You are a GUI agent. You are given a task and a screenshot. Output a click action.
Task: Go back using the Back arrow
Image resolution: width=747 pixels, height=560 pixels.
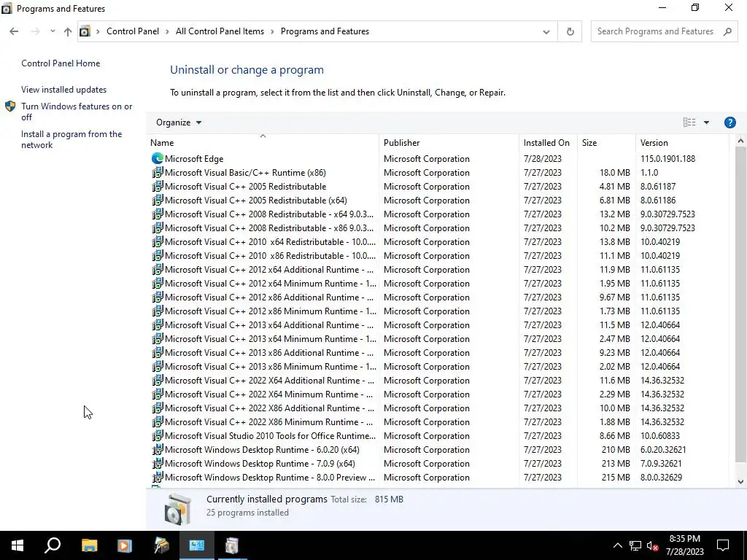14,31
